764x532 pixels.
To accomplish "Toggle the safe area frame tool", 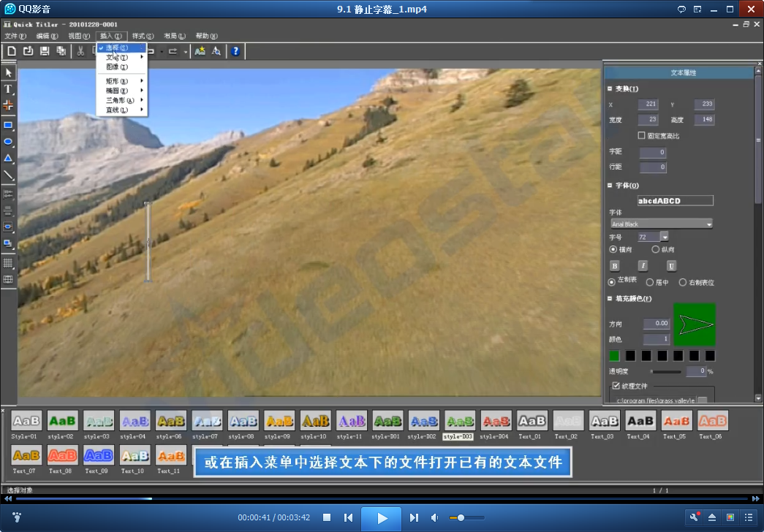I will 8,279.
